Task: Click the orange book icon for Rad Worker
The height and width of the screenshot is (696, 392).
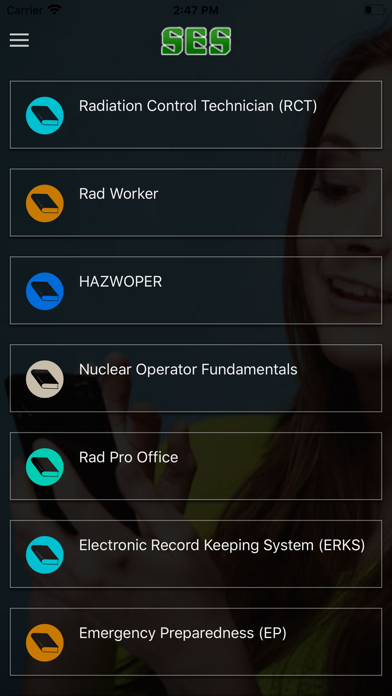Action: [x=44, y=203]
